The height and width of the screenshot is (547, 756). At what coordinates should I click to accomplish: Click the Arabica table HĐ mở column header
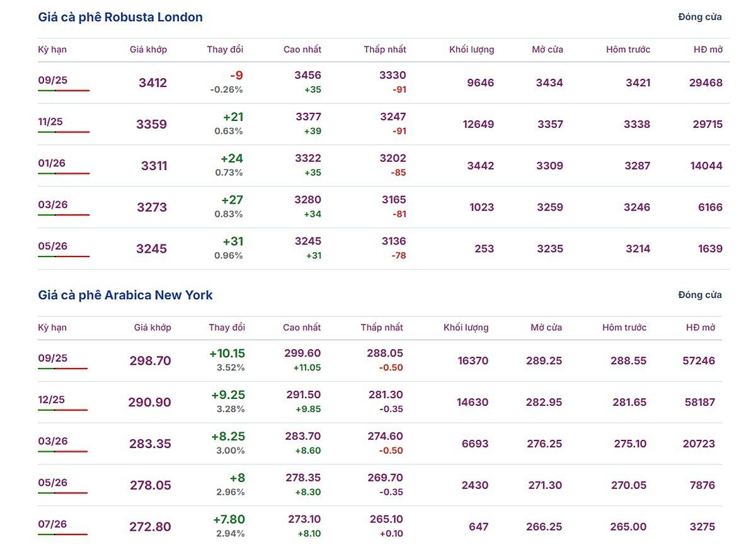click(701, 327)
